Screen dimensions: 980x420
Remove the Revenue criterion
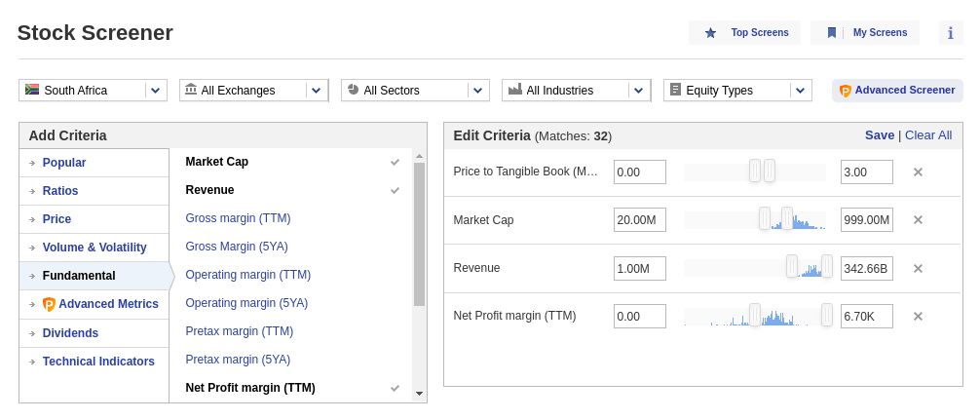pos(918,268)
